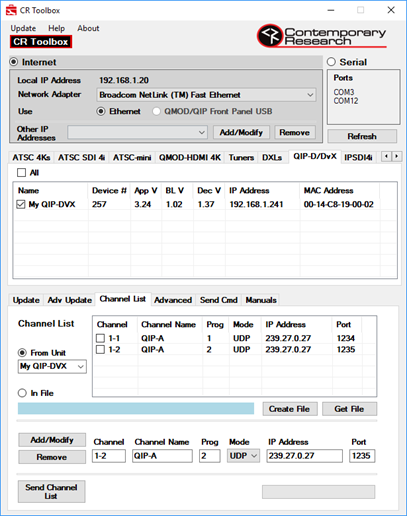This screenshot has height=516, width=407.
Task: Click Add/Modify next to Other IP Addresses
Action: (x=241, y=132)
